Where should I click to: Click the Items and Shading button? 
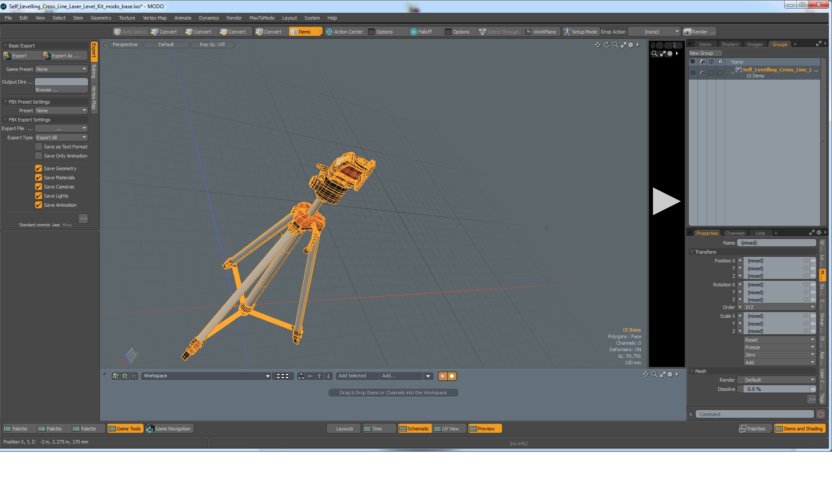799,429
